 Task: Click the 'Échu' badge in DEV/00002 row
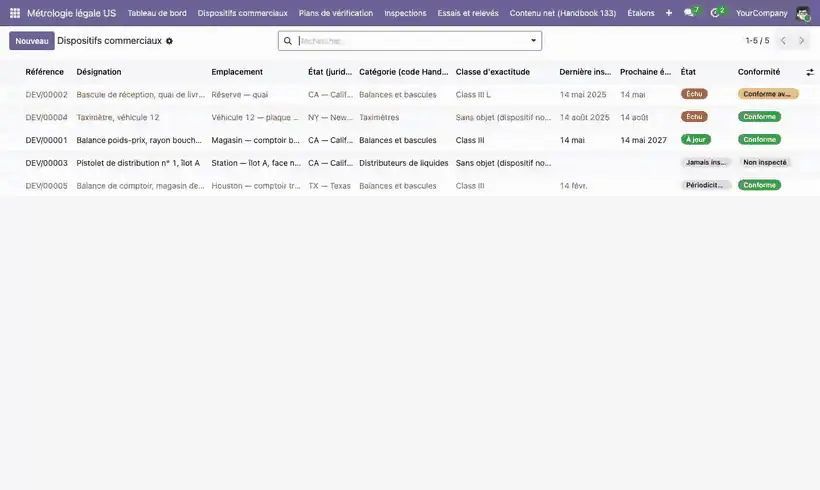[694, 94]
